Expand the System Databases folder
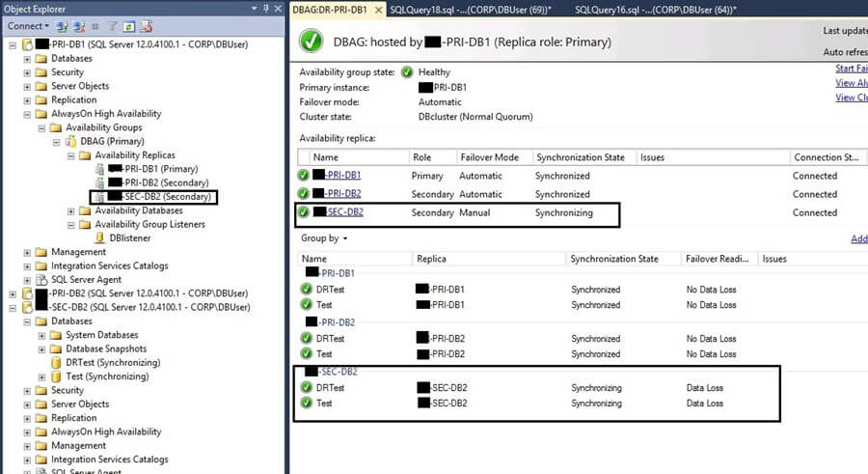This screenshot has height=474, width=868. click(41, 335)
